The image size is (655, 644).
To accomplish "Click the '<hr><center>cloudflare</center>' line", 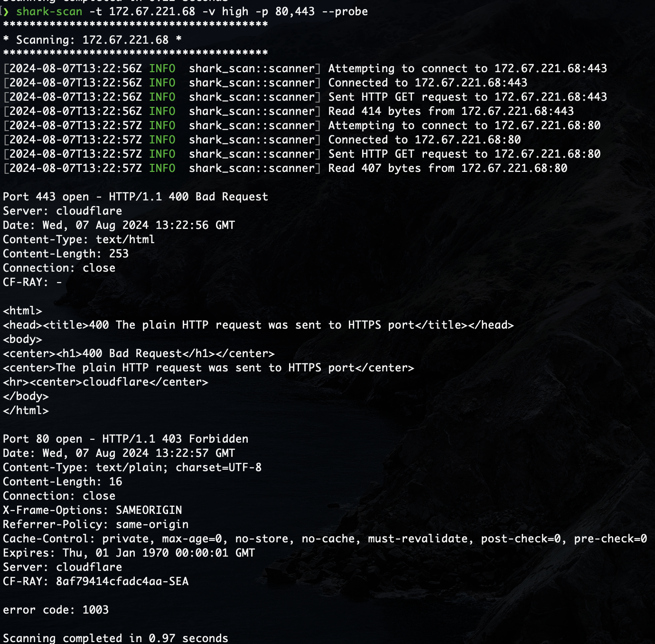I will [105, 382].
